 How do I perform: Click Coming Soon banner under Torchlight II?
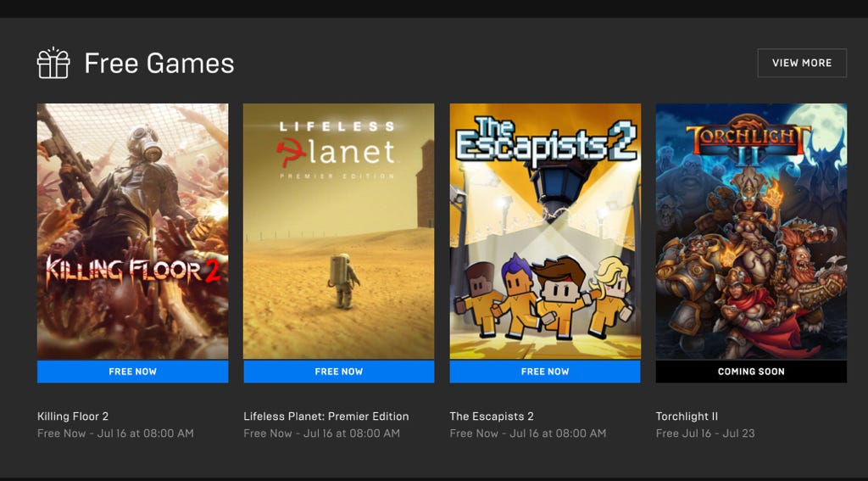click(751, 372)
